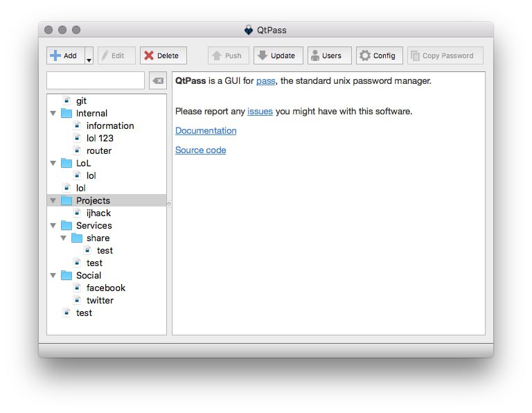The width and height of the screenshot is (532, 413).
Task: Collapse the Internal folder
Action: point(53,114)
